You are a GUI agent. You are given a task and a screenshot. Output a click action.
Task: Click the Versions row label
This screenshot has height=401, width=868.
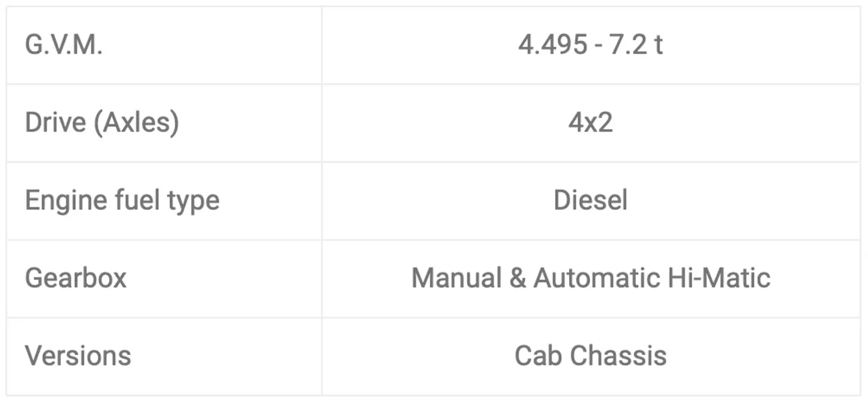point(78,355)
